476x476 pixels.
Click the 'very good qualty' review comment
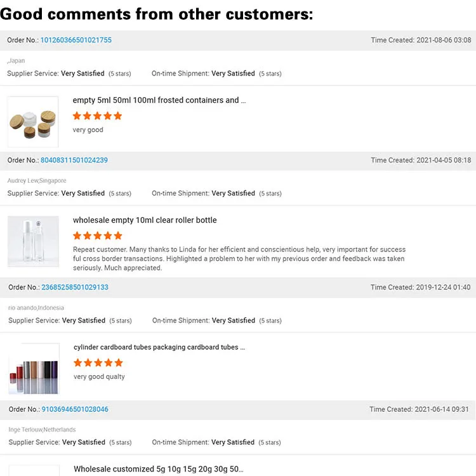(99, 376)
